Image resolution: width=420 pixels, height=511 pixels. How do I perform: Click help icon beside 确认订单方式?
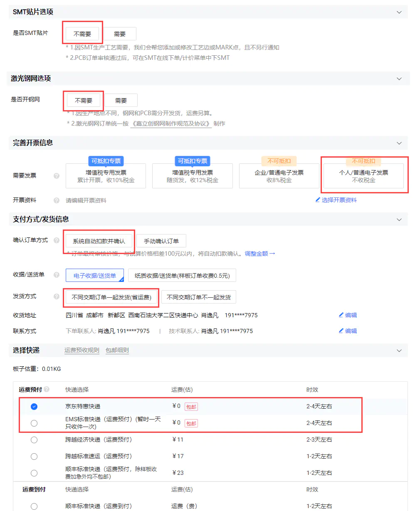point(56,240)
